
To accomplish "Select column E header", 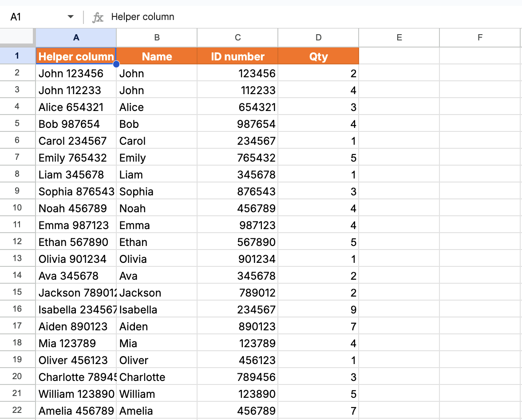I will pos(399,38).
